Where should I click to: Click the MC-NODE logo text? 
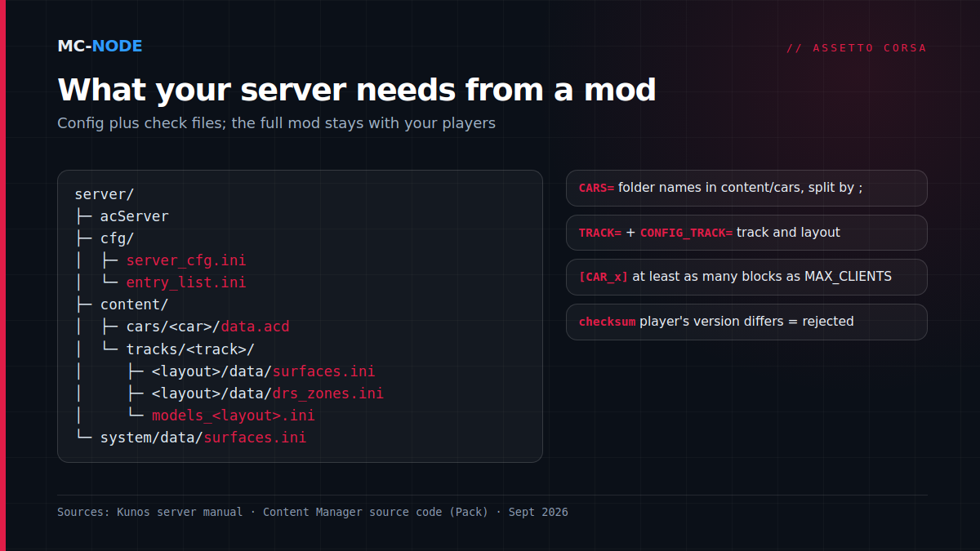[x=100, y=46]
